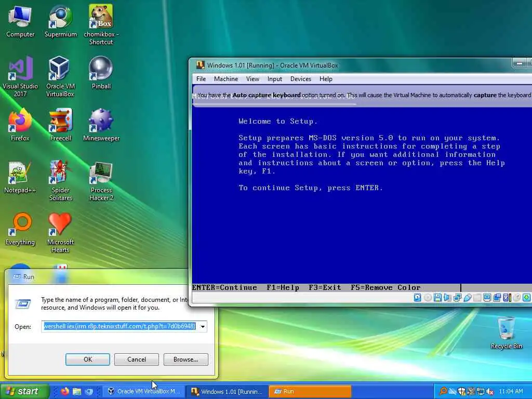
Task: Click VirtualBox floppy disk status icon
Action: pos(437,298)
